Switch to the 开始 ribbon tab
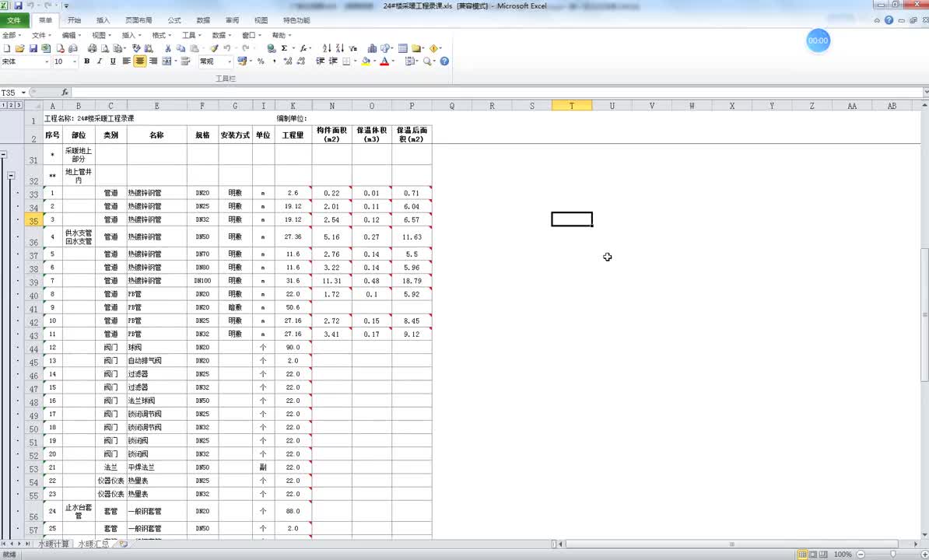The width and height of the screenshot is (929, 560). click(74, 20)
